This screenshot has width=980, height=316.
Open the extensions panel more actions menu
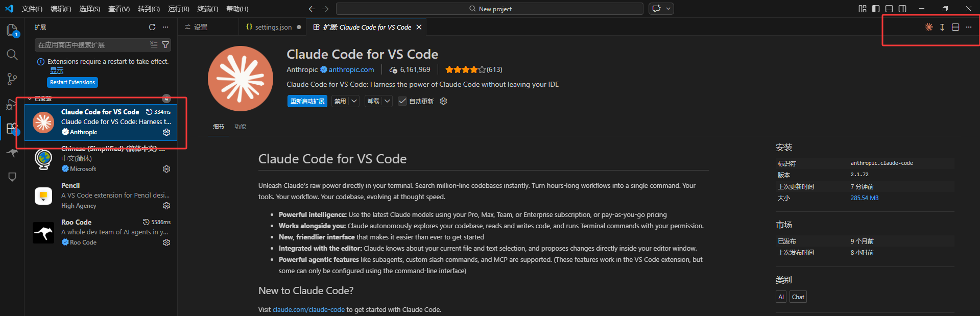(165, 27)
